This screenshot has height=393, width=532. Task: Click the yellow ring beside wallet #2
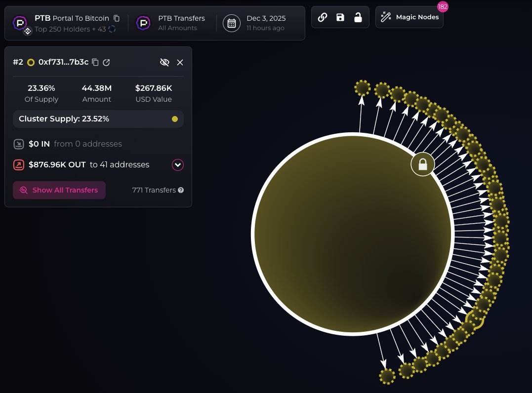[31, 62]
